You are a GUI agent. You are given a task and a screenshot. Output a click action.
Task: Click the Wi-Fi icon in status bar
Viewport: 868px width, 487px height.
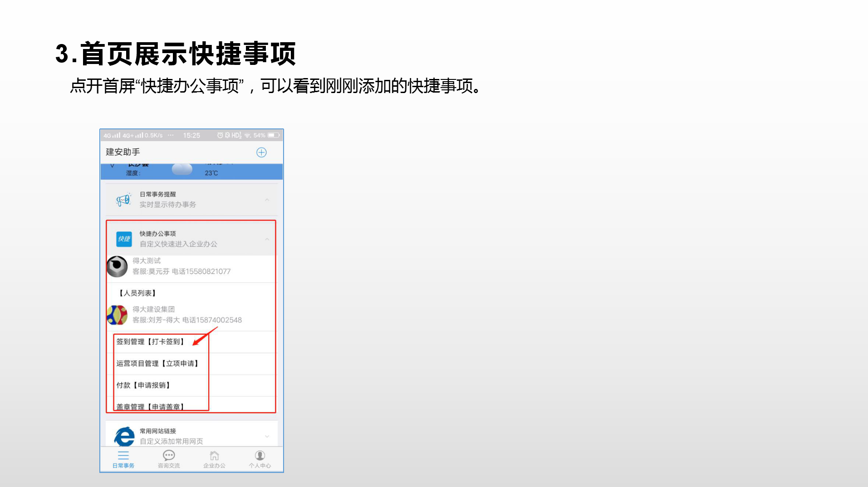click(x=248, y=135)
